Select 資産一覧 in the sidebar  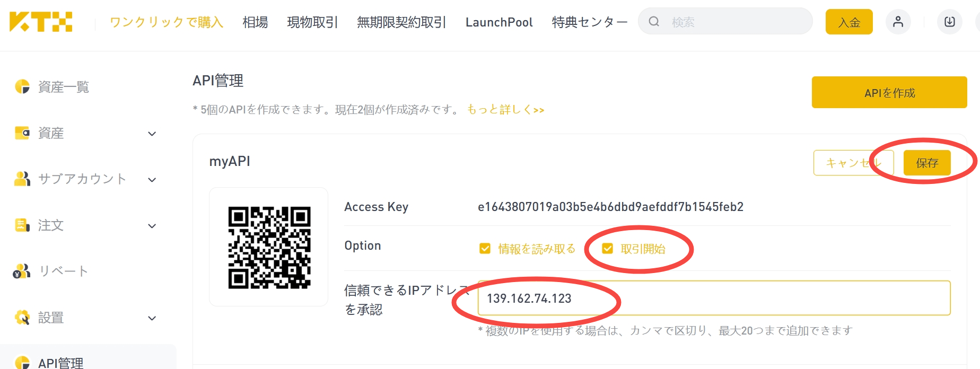tap(64, 86)
